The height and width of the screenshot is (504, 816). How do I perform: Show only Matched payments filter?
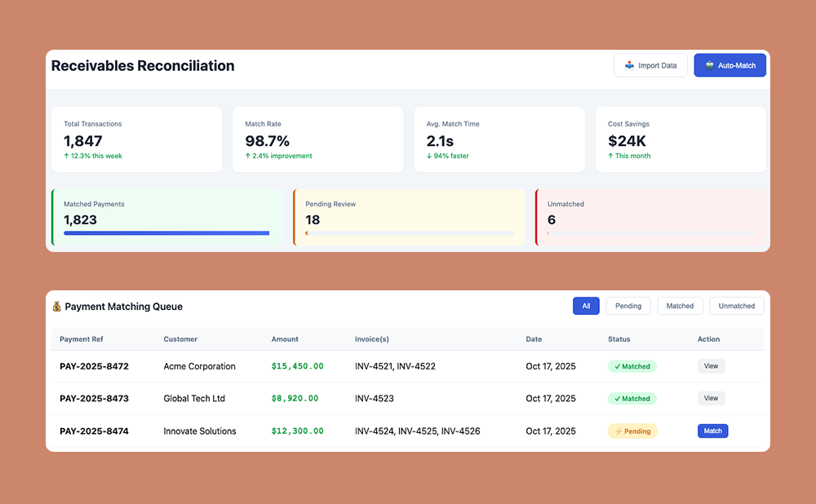(x=680, y=306)
